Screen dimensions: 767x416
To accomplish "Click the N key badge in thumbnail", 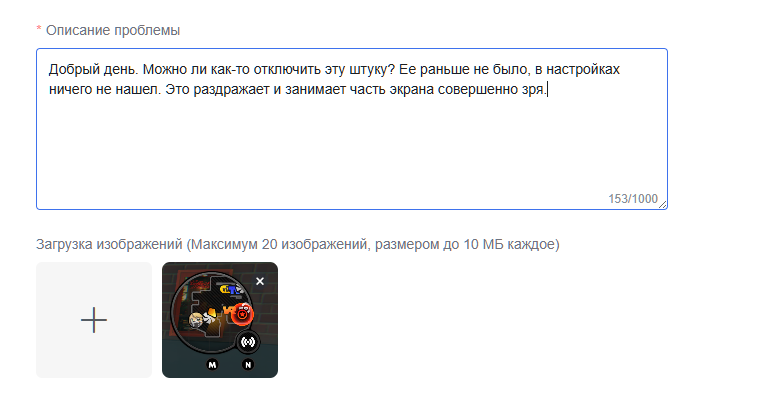I will pos(248,365).
